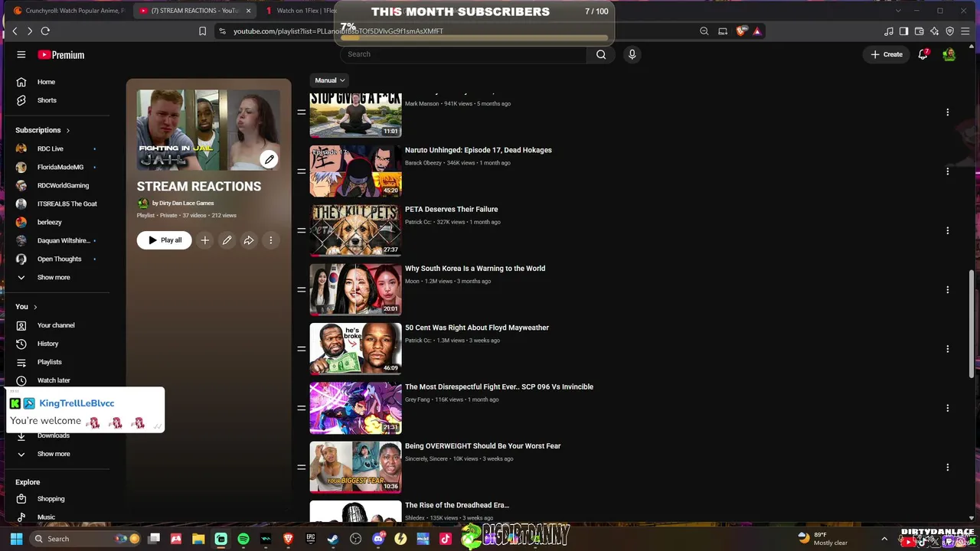Viewport: 980px width, 551px height.
Task: Open File Explorer from the taskbar
Action: pyautogui.click(x=198, y=539)
